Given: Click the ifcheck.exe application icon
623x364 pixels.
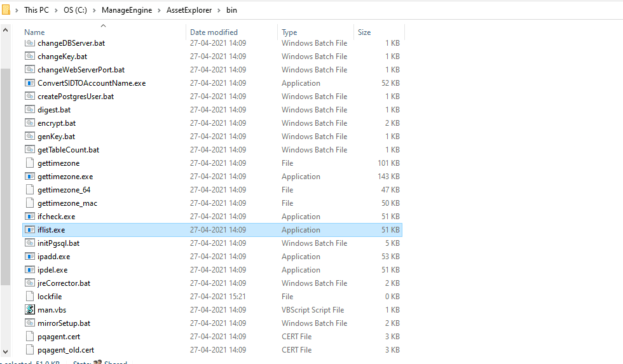Looking at the screenshot, I should click(30, 217).
